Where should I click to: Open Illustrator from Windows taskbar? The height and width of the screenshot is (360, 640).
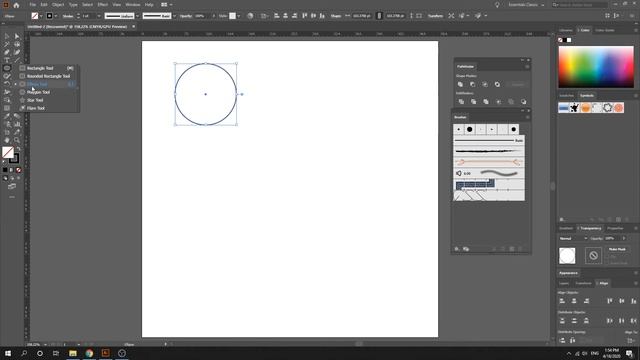click(x=105, y=353)
